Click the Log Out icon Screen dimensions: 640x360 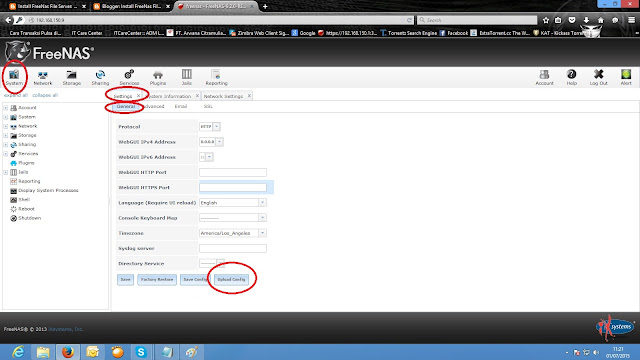point(598,78)
